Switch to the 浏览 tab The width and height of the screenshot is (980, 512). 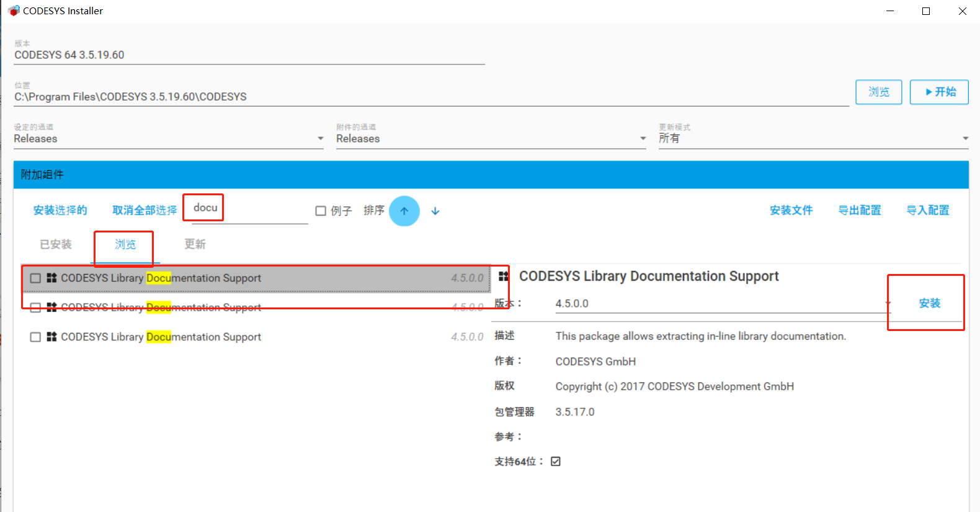tap(125, 244)
